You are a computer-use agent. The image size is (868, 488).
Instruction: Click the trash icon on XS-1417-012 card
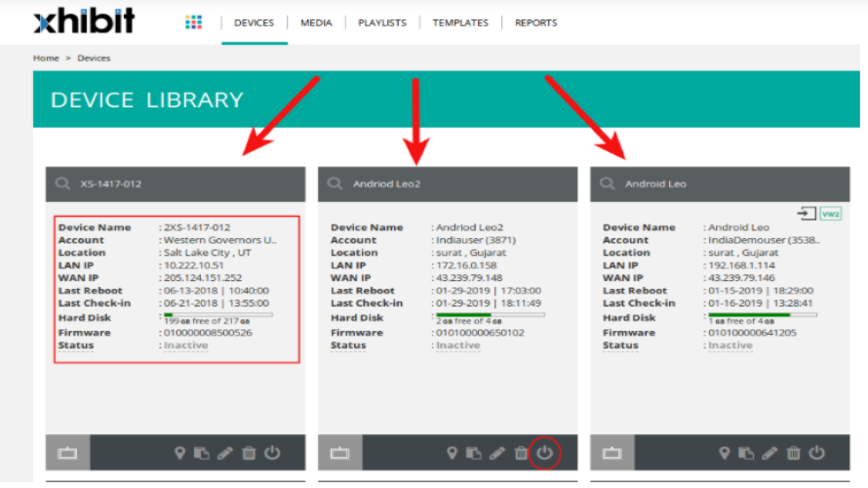(249, 453)
